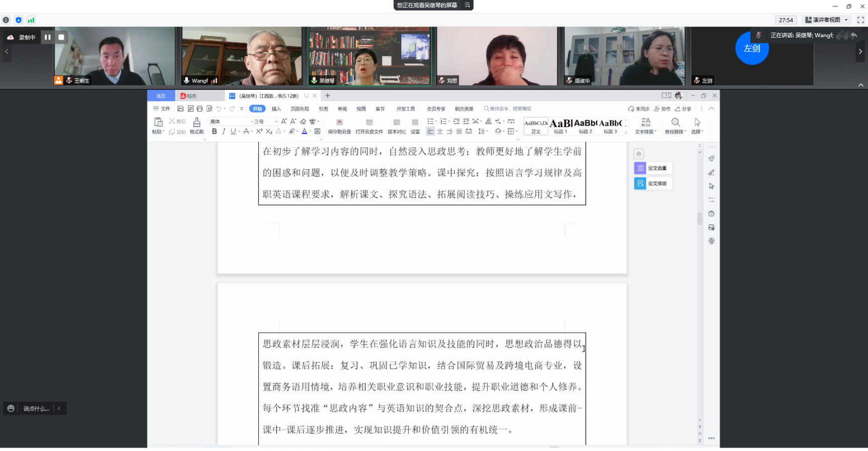Click the undo arrow
Screen dimensions: 868x451
[219, 108]
